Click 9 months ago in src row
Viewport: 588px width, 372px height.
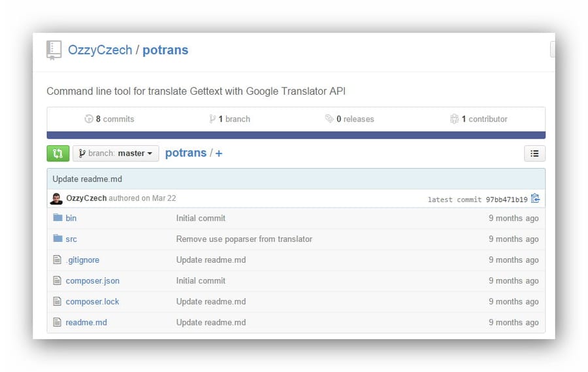pyautogui.click(x=514, y=239)
